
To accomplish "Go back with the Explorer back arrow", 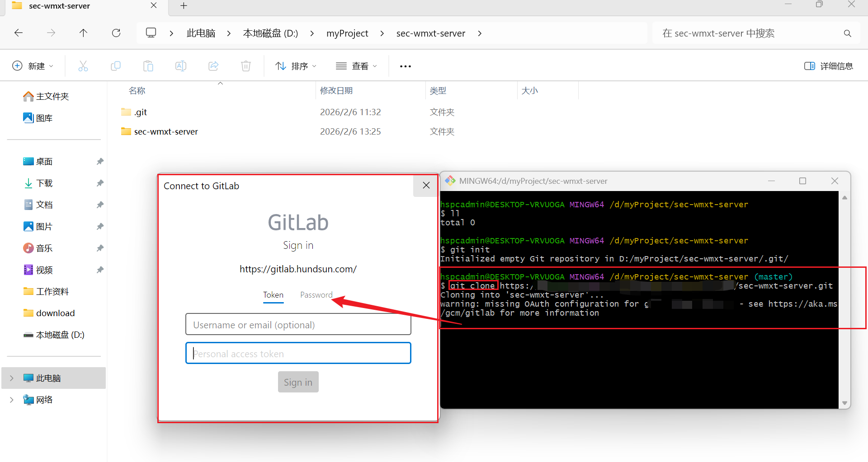I will (x=19, y=33).
